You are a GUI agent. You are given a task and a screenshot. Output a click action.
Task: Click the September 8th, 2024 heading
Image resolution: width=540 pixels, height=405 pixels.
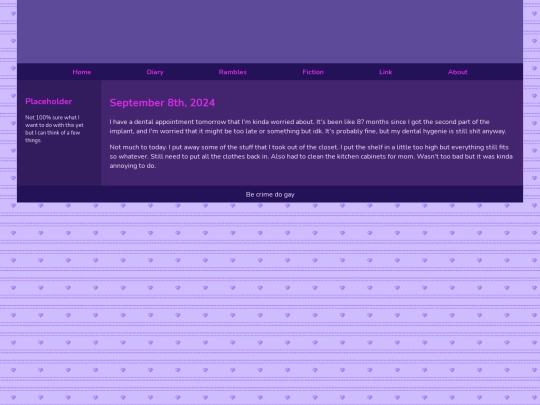162,103
